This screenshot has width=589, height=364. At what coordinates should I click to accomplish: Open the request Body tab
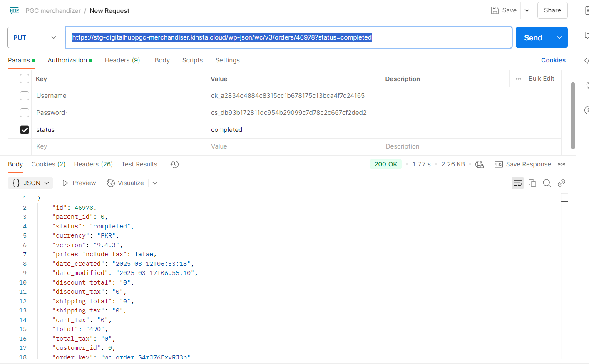click(162, 60)
